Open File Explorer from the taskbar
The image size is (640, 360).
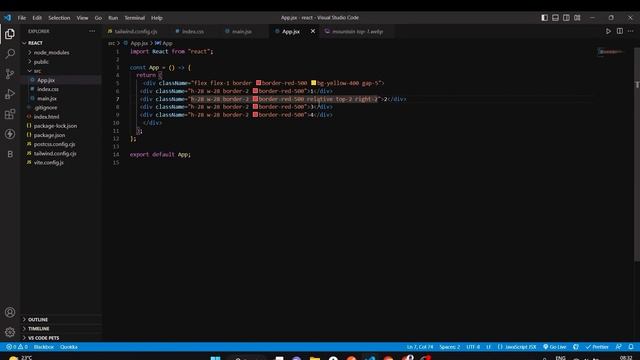coord(315,358)
